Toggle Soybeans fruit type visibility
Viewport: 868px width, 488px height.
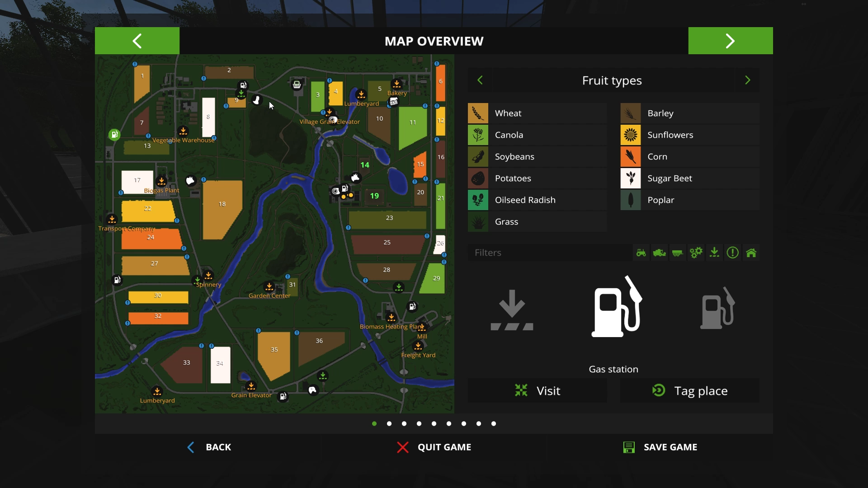pos(537,157)
